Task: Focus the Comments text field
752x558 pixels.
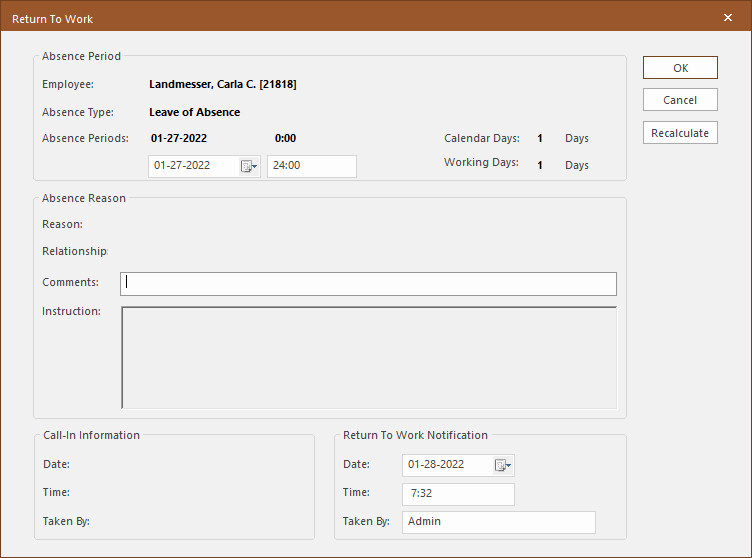Action: pos(368,284)
